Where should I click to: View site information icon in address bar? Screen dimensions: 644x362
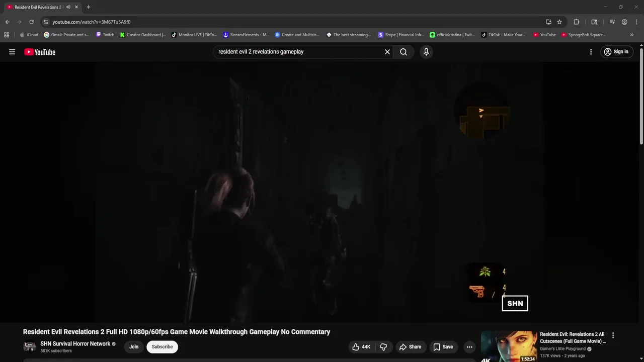(46, 22)
